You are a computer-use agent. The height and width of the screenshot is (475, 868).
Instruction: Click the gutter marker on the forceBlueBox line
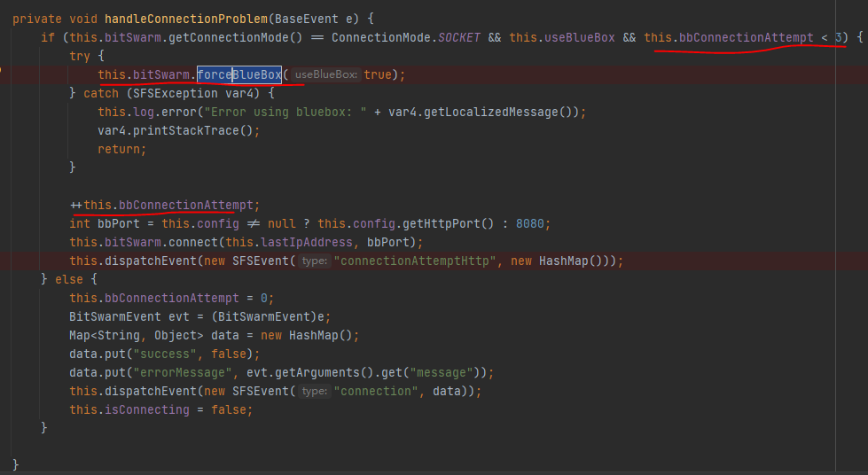[3, 74]
